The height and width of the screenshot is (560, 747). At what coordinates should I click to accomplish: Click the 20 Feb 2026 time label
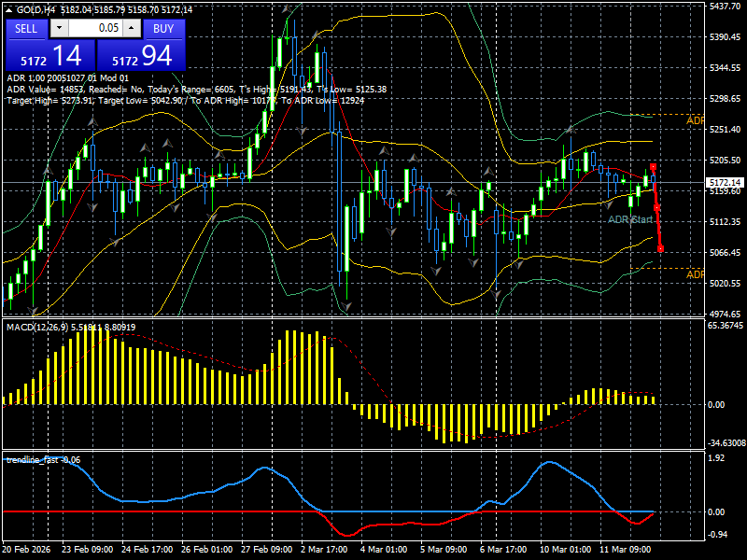tap(26, 550)
